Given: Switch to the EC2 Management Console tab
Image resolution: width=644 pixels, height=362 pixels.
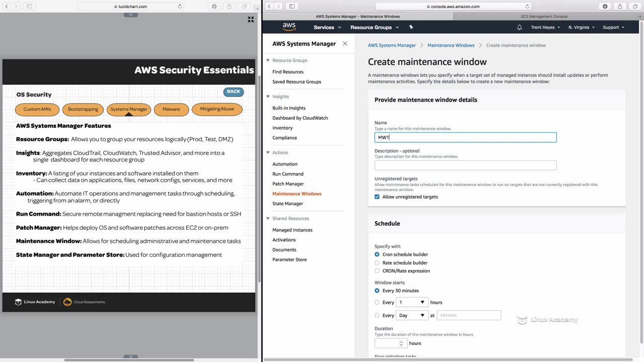Looking at the screenshot, I should pos(544,17).
